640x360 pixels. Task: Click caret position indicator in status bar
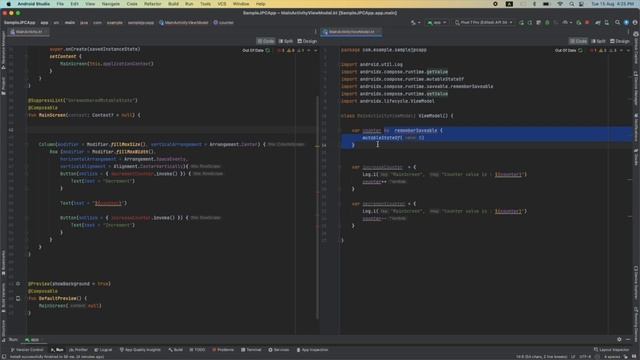tap(541, 357)
